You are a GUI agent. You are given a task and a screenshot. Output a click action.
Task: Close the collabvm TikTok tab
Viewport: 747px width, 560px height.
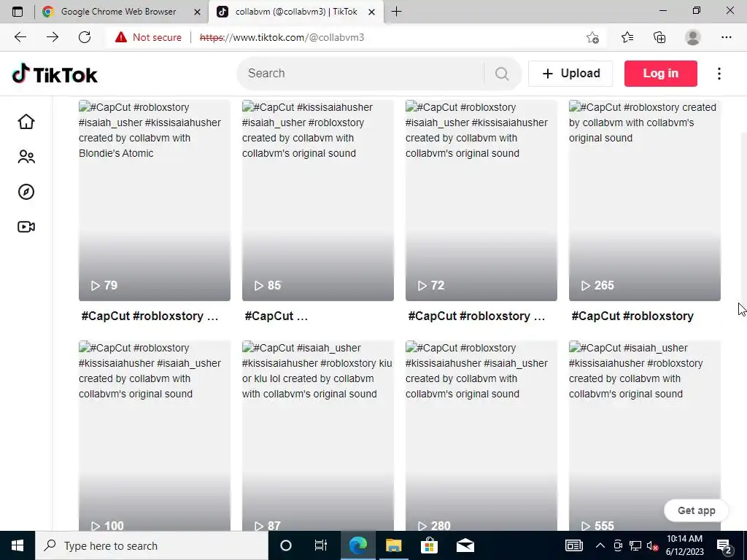point(371,12)
